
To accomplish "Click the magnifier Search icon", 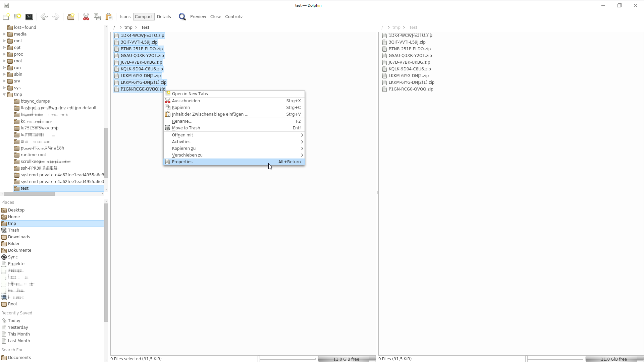I will pyautogui.click(x=182, y=17).
